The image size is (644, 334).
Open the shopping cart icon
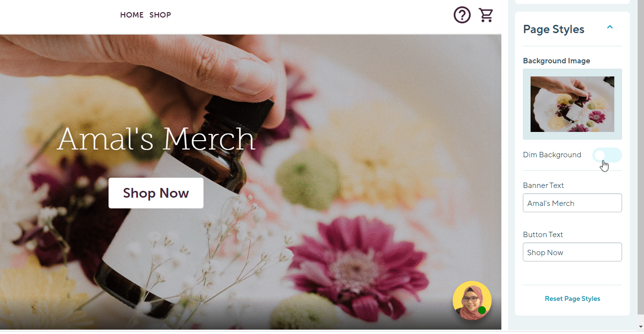[x=486, y=15]
